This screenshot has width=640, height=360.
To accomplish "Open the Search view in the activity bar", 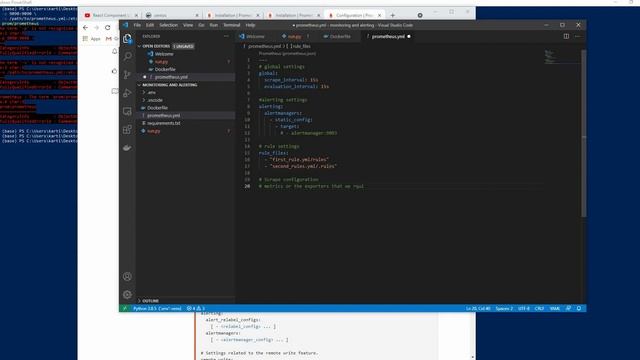I will tap(127, 56).
